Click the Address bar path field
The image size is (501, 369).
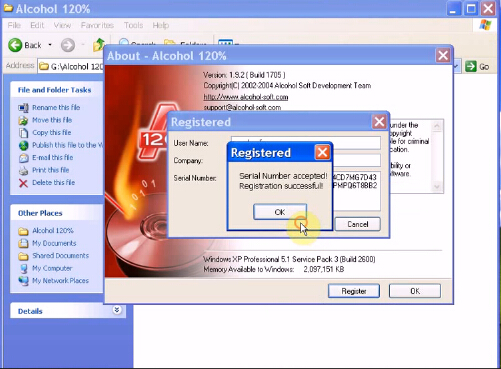[71, 67]
